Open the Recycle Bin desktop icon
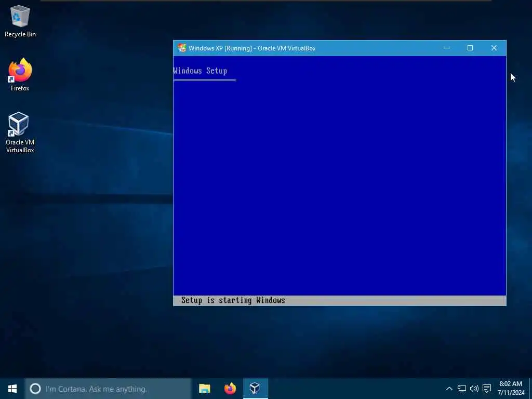This screenshot has width=532, height=399. tap(20, 21)
